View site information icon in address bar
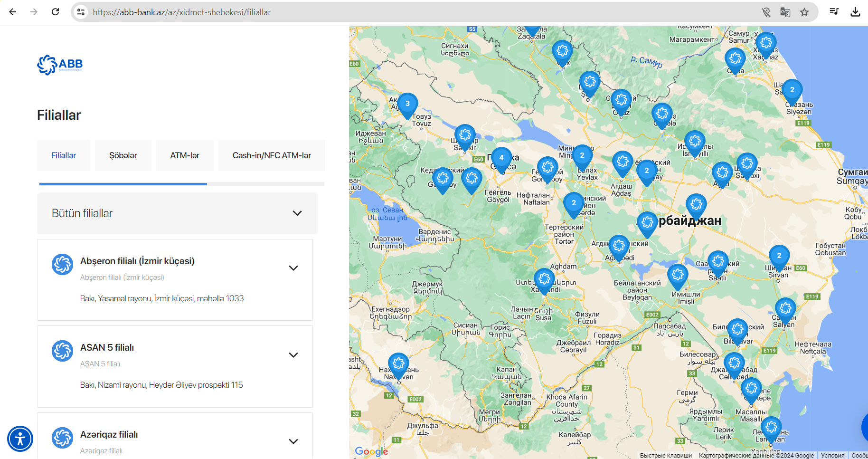Screen dimensions: 868x459 pos(81,12)
